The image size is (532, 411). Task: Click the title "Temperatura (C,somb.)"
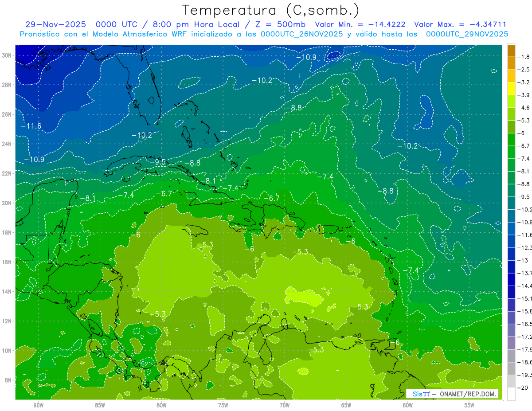point(270,11)
